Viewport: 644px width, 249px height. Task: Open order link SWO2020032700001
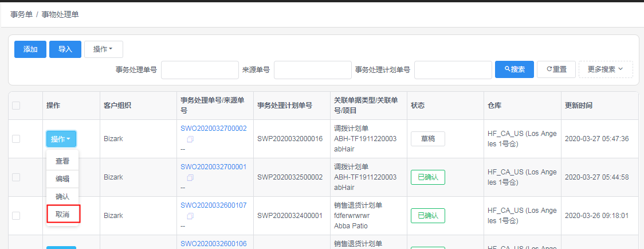[214, 167]
